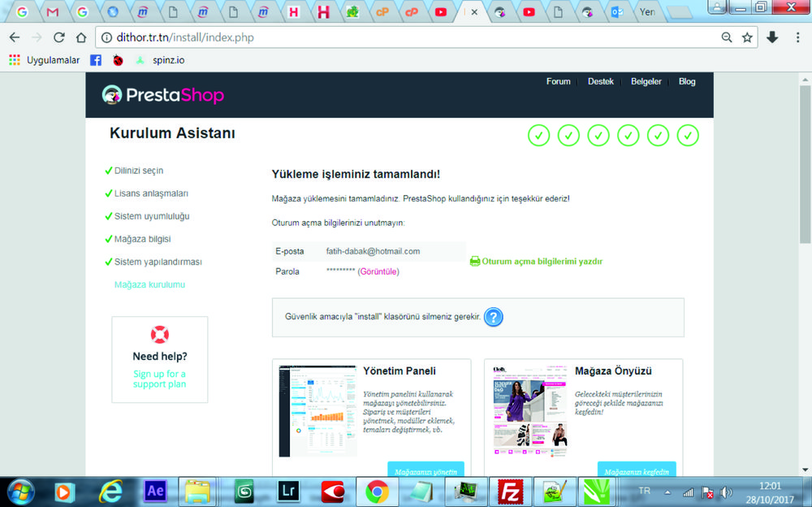Click the volume speaker tray icon
Screen dimensions: 812x507
click(x=727, y=492)
